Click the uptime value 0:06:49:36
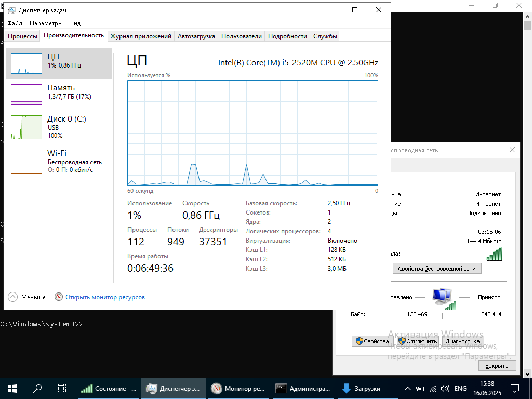 coord(150,268)
